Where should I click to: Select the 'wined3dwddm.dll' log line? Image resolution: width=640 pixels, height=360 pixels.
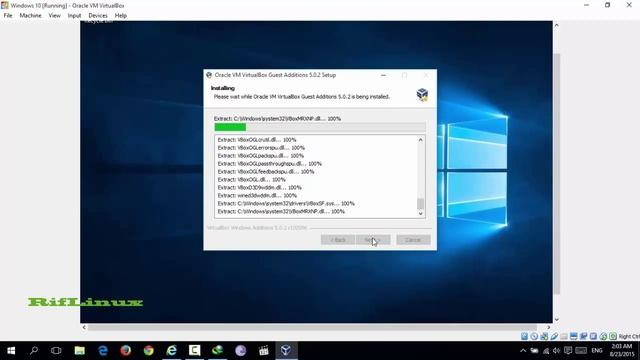[x=257, y=196]
